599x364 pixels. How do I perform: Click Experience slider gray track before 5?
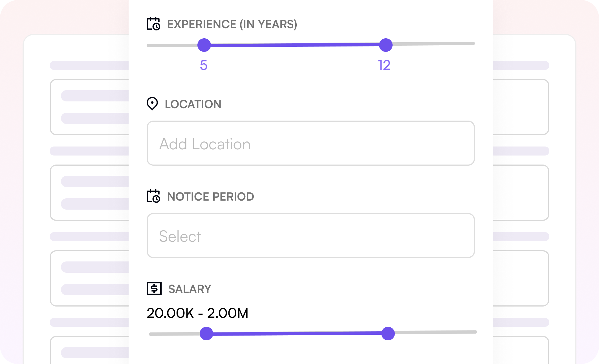[172, 45]
